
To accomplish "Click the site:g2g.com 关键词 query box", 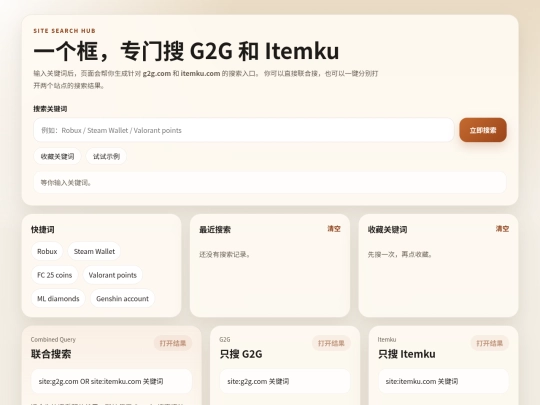I will [x=285, y=381].
